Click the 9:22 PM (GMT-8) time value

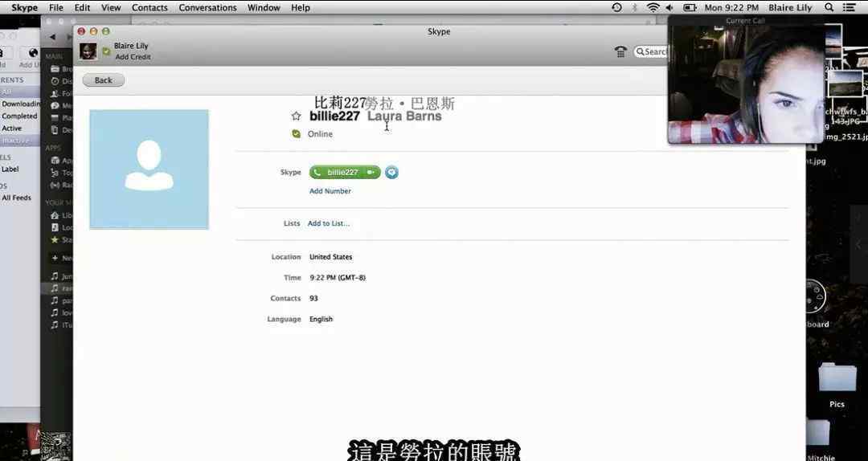click(x=337, y=278)
